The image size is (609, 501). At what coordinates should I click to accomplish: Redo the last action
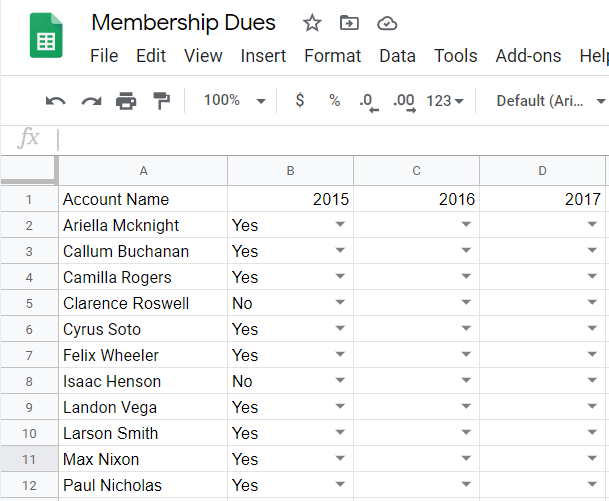pyautogui.click(x=91, y=101)
